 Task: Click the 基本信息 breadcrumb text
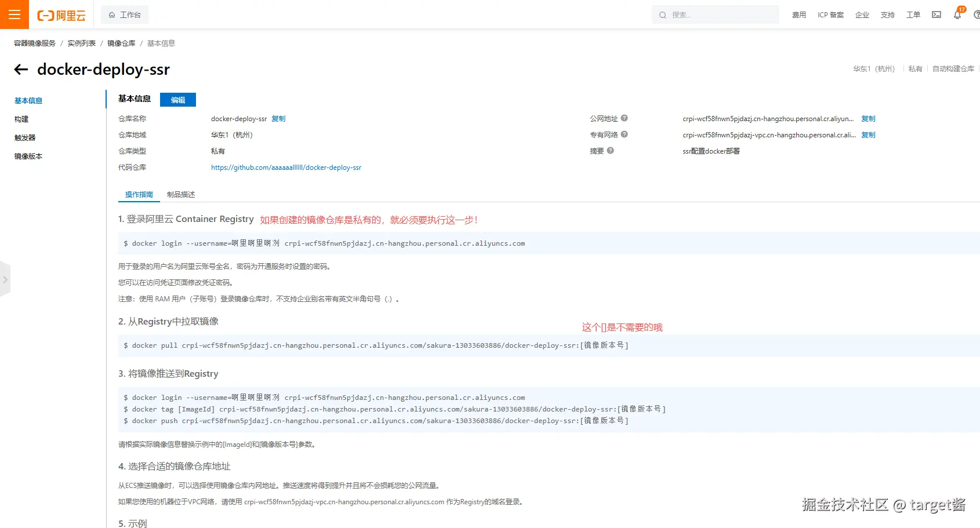(161, 43)
